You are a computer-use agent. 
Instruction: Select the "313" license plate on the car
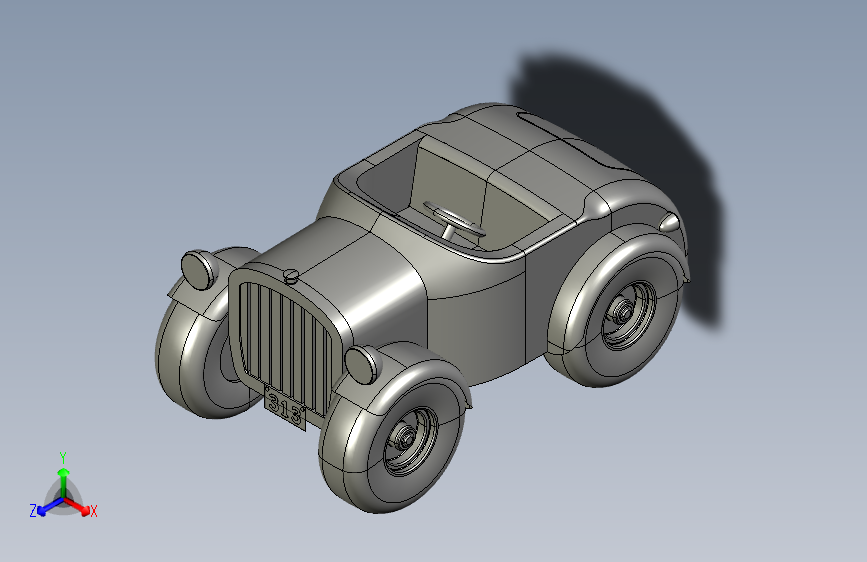tap(285, 409)
